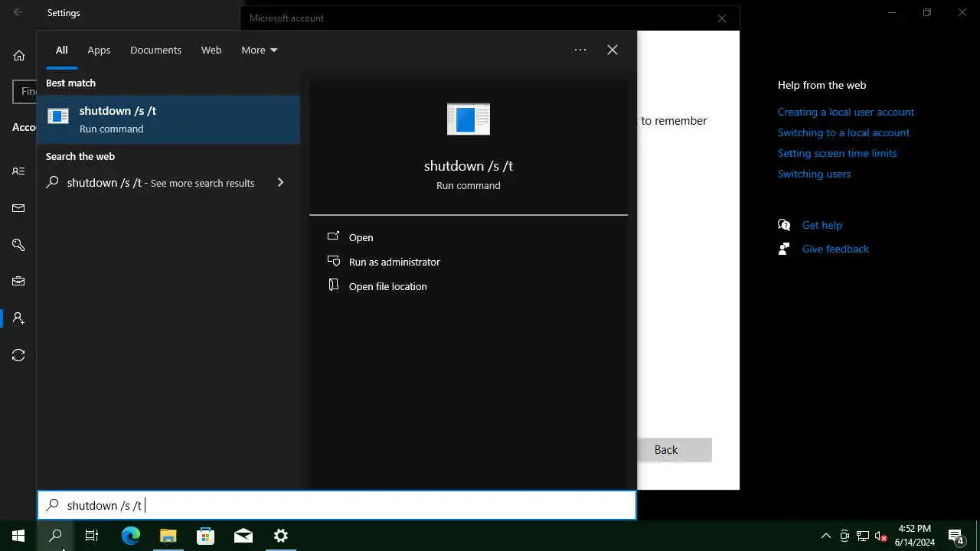Open Sync your settings icon
The height and width of the screenshot is (551, 980).
[x=18, y=355]
